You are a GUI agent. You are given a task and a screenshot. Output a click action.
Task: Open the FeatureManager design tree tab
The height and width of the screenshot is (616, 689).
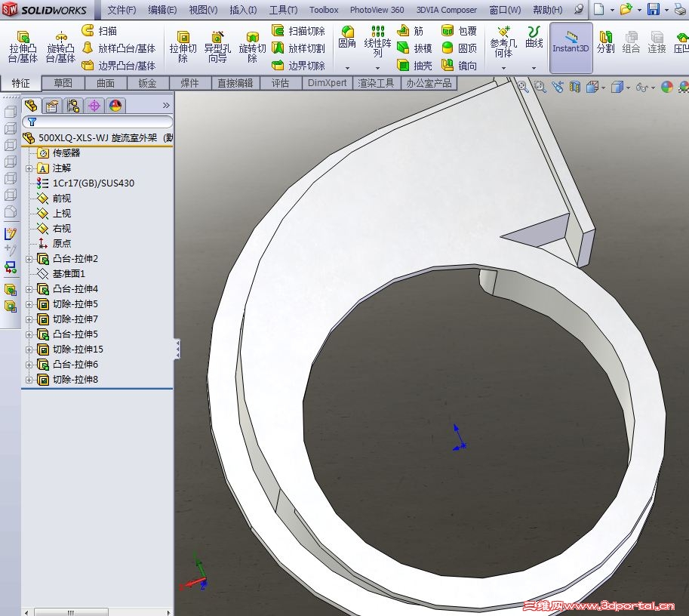[x=31, y=106]
